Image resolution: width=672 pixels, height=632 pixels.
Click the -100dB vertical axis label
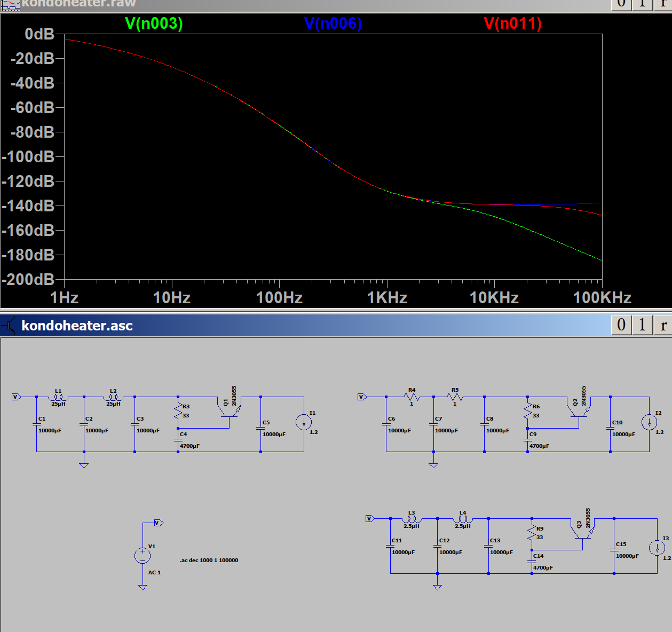[x=28, y=157]
